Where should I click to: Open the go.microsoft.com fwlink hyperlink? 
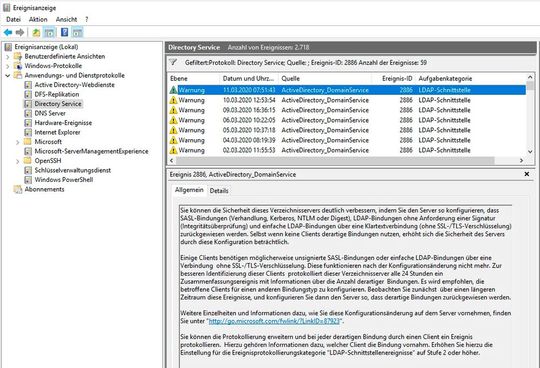pyautogui.click(x=274, y=321)
